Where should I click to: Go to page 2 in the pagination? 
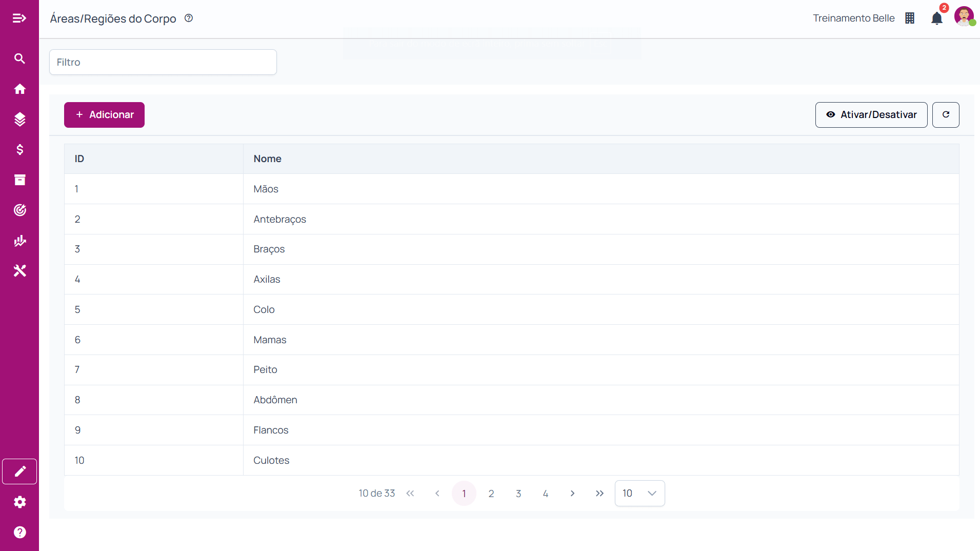click(491, 493)
